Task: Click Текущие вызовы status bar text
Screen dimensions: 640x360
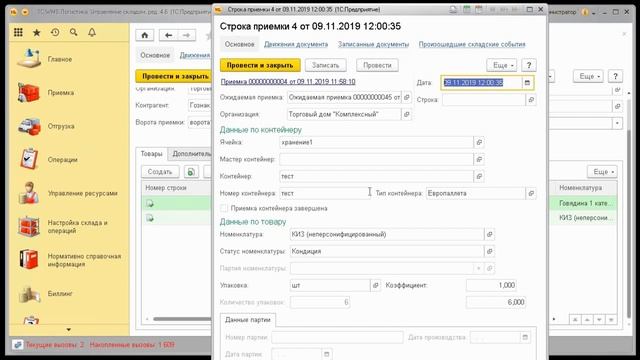Action: click(x=55, y=345)
